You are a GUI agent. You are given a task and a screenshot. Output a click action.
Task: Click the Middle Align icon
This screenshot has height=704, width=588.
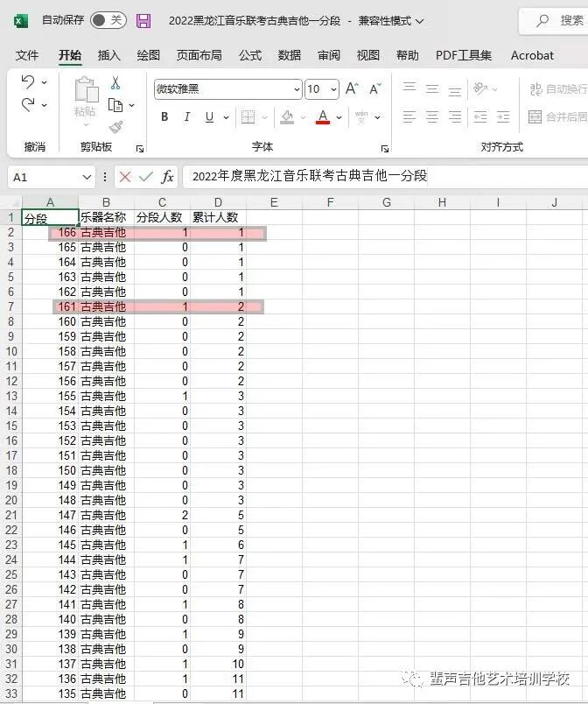pyautogui.click(x=432, y=88)
